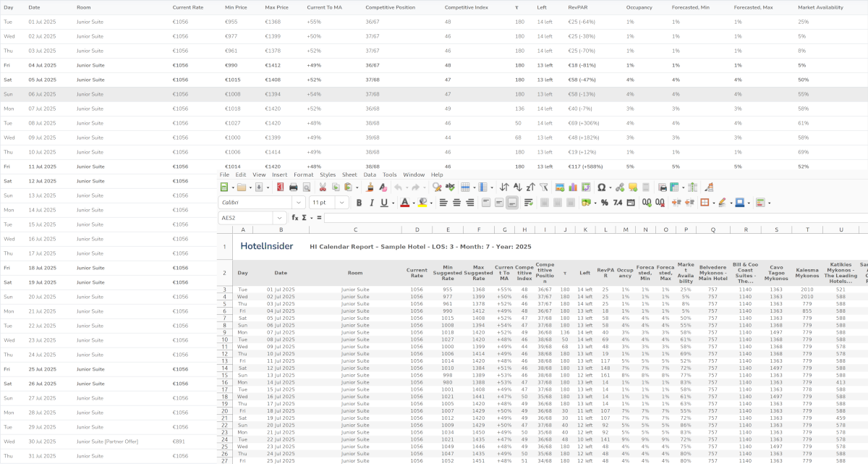Align cell text right
868x464 pixels.
469,203
